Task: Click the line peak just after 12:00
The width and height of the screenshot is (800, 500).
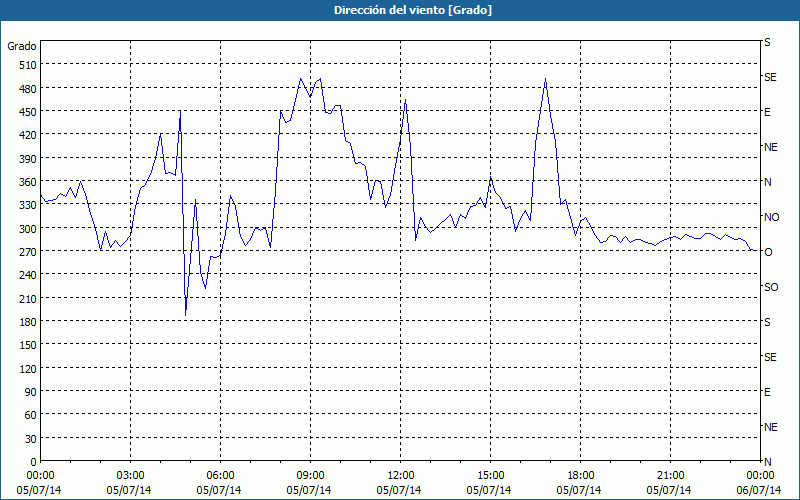Action: coord(405,100)
